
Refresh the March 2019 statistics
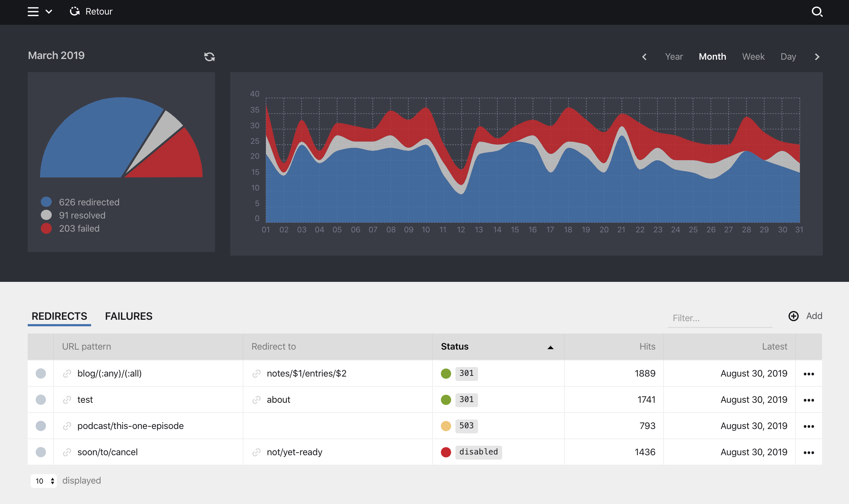click(x=209, y=57)
